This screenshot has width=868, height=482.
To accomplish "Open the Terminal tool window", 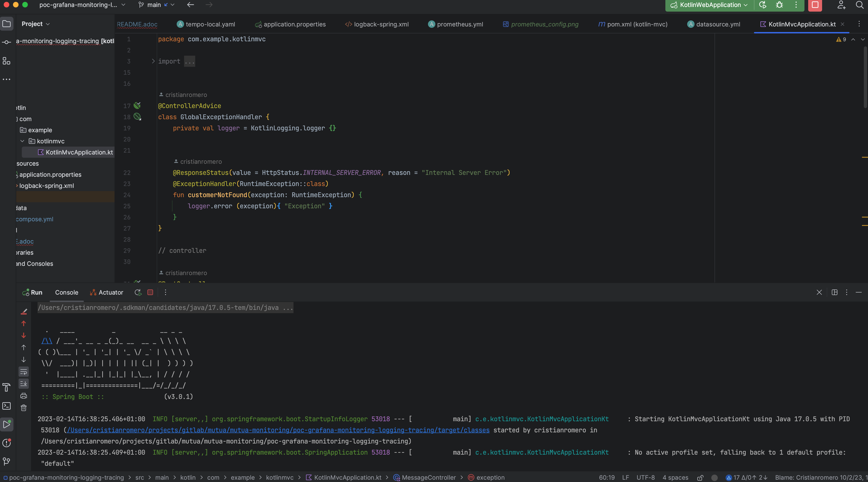I will pyautogui.click(x=6, y=406).
